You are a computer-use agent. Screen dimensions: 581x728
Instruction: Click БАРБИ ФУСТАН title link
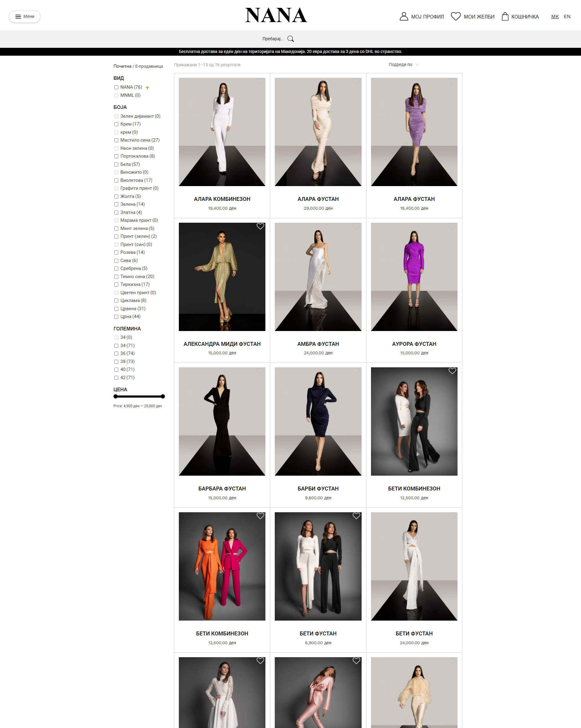click(x=318, y=489)
